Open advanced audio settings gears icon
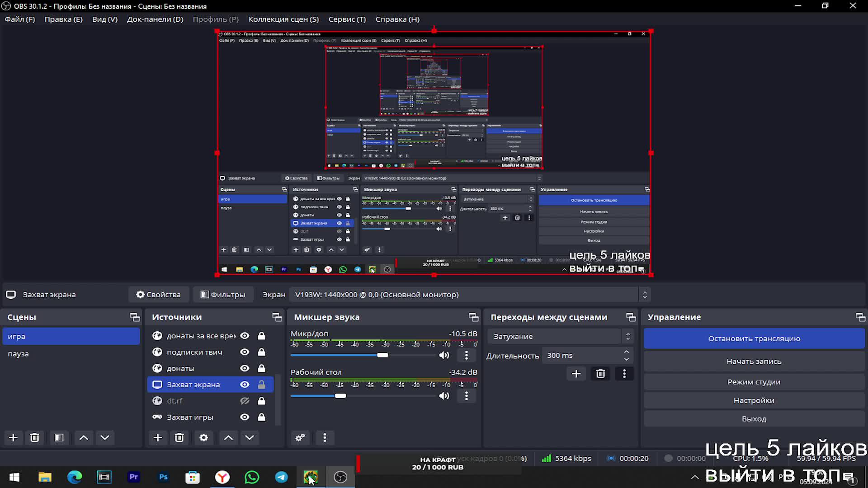The width and height of the screenshot is (868, 488). 300,437
